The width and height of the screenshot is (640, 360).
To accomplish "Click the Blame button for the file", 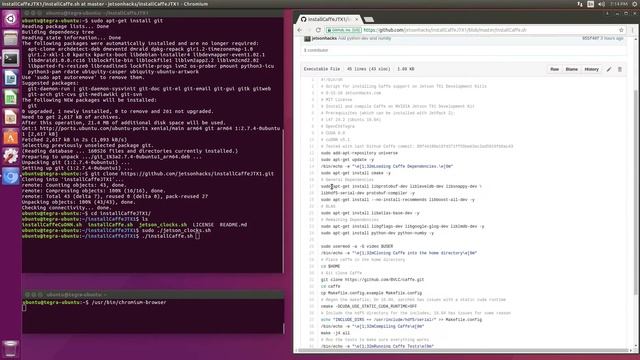I will point(571,69).
